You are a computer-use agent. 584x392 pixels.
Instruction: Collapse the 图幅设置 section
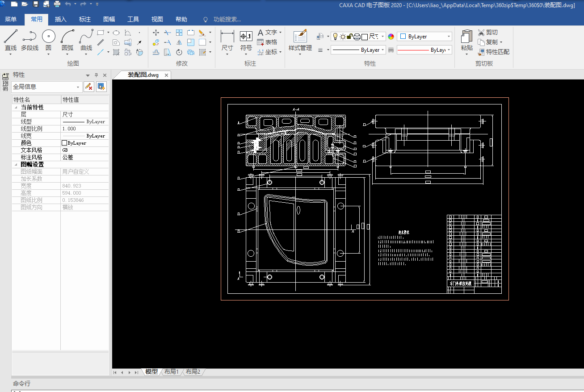16,165
